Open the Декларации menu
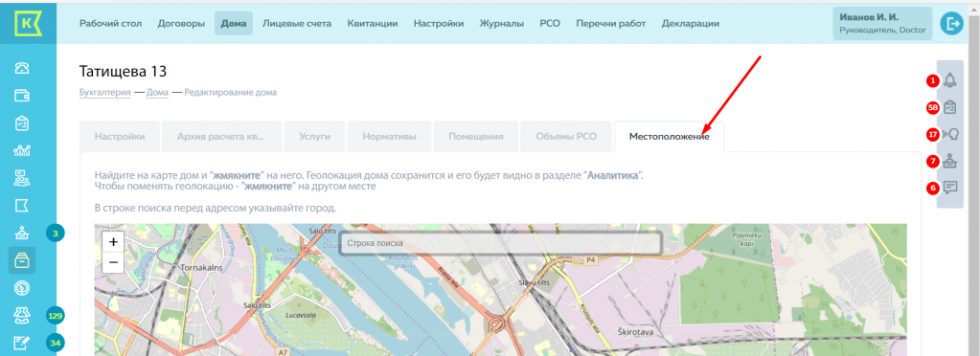 pos(691,24)
